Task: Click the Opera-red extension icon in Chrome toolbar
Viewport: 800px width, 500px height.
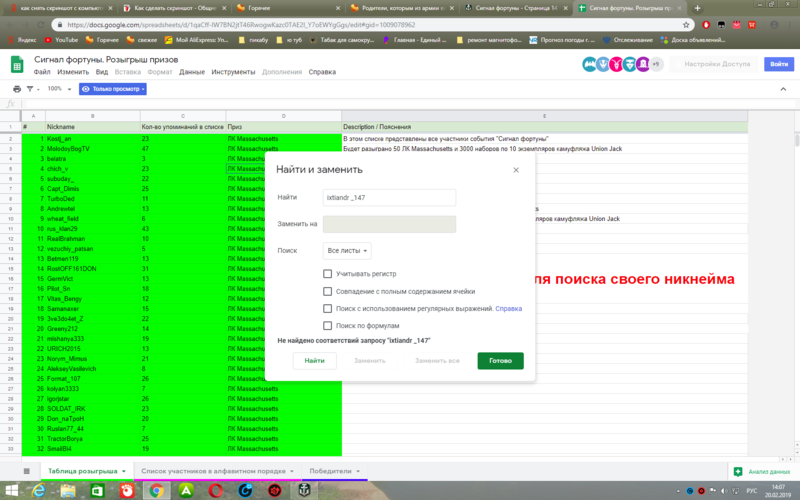Action: [706, 24]
